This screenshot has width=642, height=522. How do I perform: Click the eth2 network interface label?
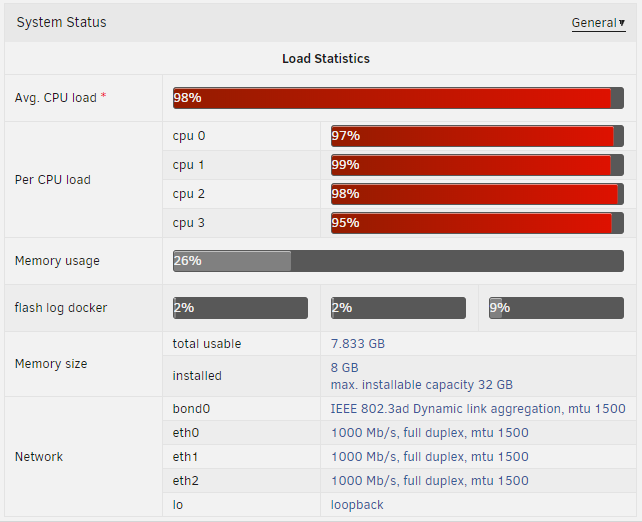pyautogui.click(x=185, y=481)
